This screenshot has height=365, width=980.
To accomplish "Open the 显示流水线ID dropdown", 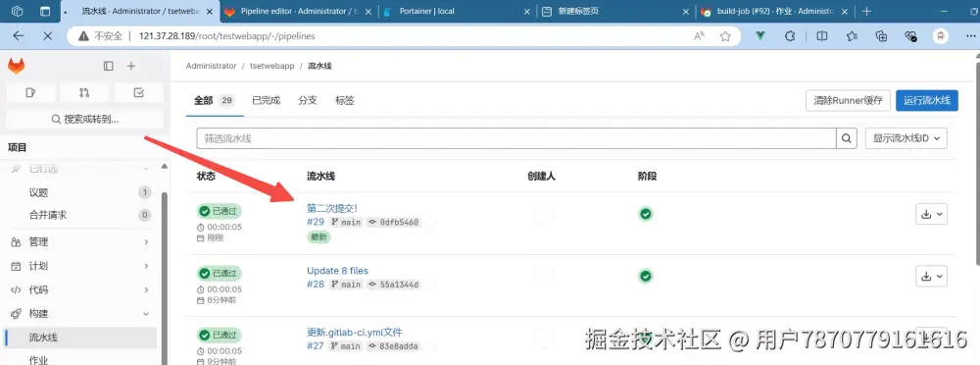I will click(x=906, y=138).
